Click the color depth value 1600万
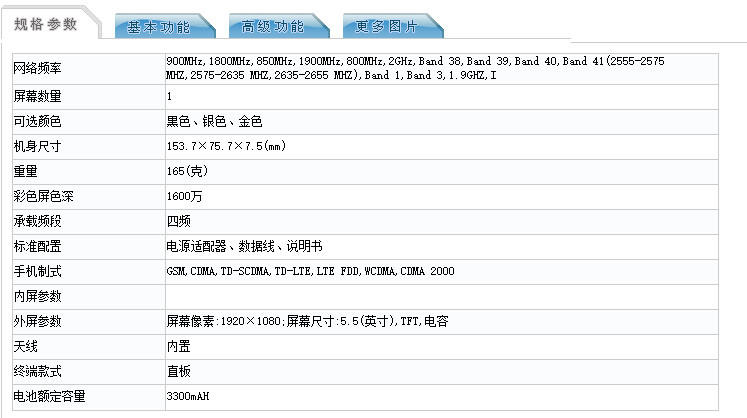747x418 pixels. [184, 196]
